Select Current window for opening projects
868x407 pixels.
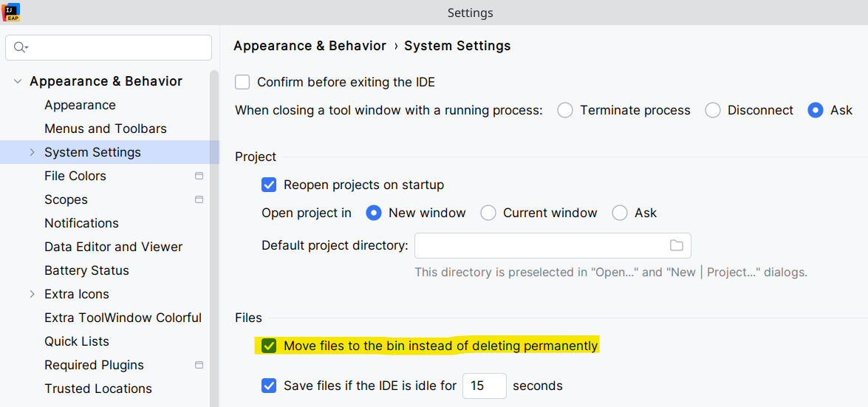pyautogui.click(x=488, y=213)
